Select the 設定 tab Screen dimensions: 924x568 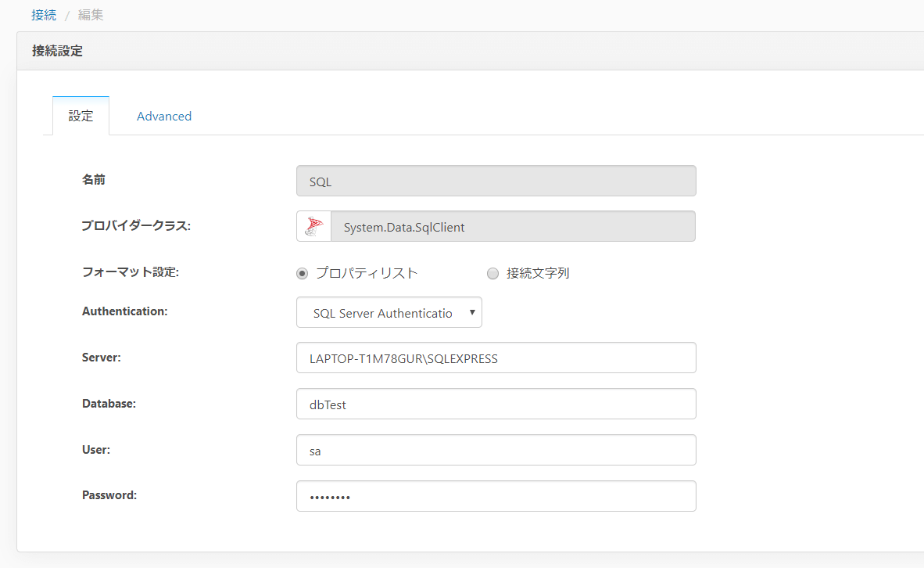point(81,117)
